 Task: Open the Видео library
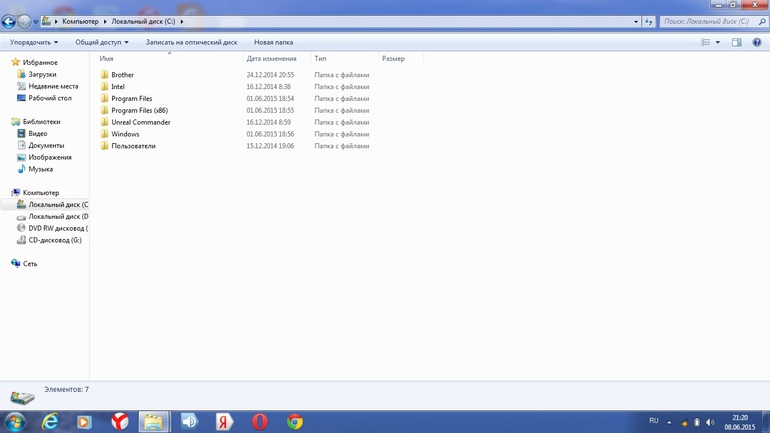(37, 133)
